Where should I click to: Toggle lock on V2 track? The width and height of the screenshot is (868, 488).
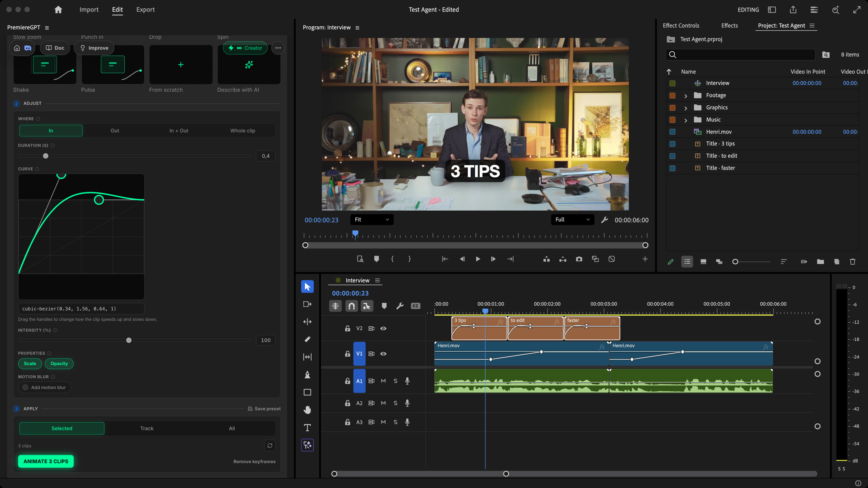[348, 328]
